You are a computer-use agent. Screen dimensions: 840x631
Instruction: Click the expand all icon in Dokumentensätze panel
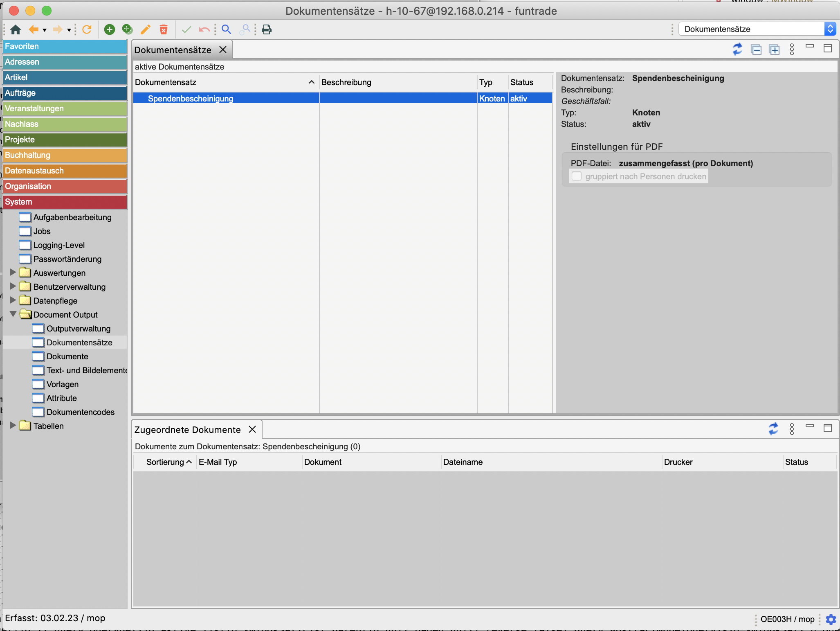pos(774,50)
